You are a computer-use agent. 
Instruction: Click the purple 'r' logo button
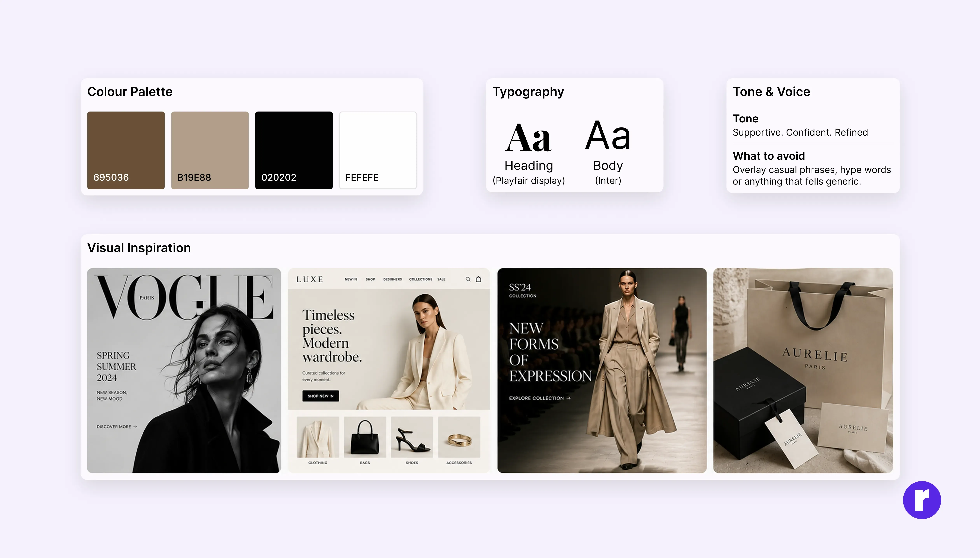coord(922,500)
